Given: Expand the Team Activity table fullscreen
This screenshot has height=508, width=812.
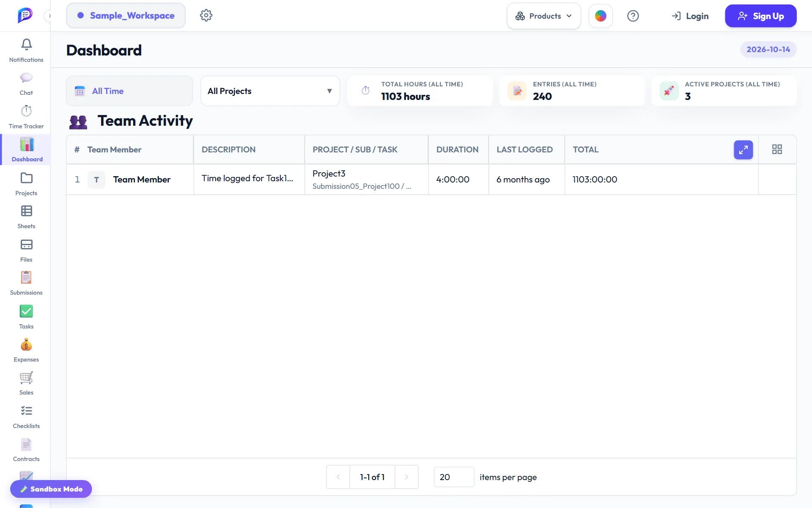Looking at the screenshot, I should click(x=743, y=149).
